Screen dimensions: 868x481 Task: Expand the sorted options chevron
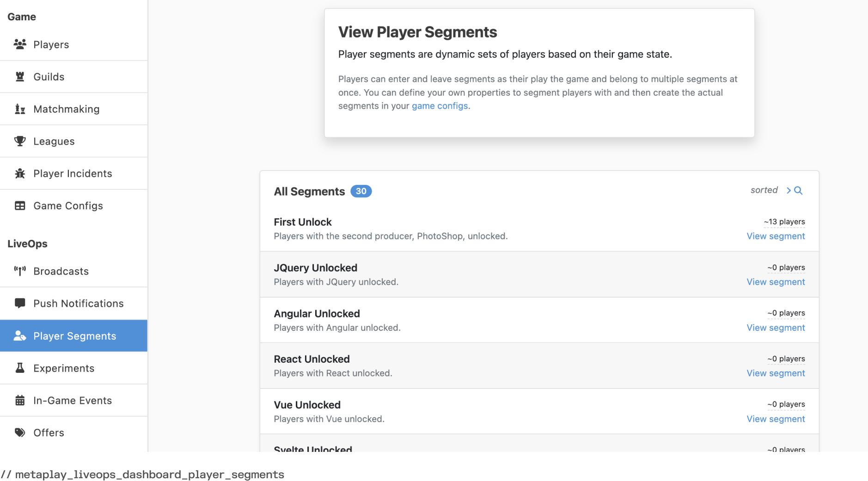tap(788, 190)
